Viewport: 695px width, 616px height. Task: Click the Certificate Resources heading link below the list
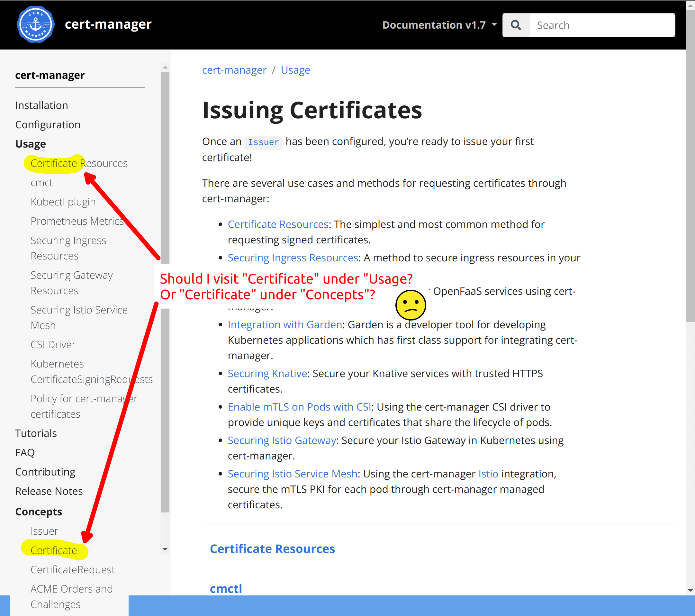click(x=272, y=549)
